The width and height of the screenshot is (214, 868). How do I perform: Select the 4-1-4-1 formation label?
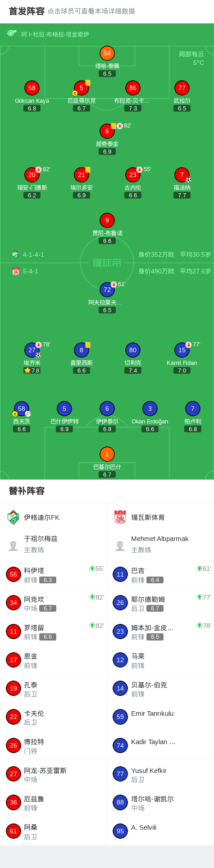tap(33, 254)
